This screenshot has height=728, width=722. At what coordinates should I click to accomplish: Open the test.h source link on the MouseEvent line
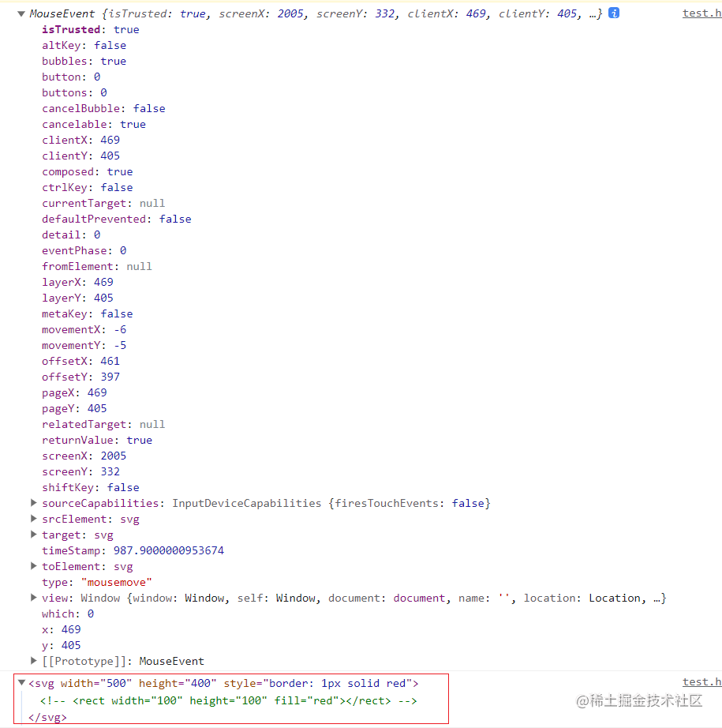coord(701,13)
